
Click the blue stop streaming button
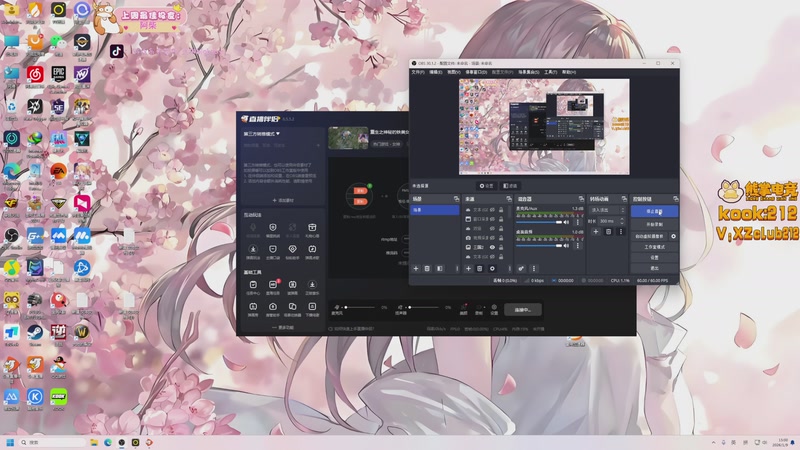point(654,211)
